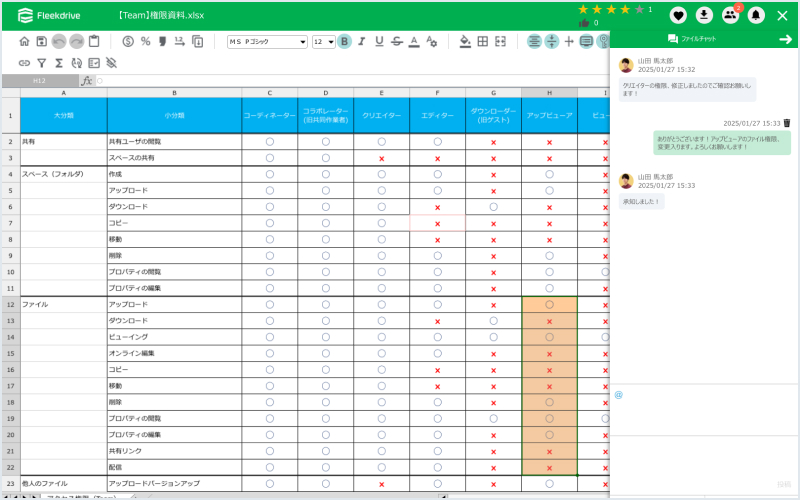Select the アップビューア header cell
800x500 pixels.
tap(549, 116)
